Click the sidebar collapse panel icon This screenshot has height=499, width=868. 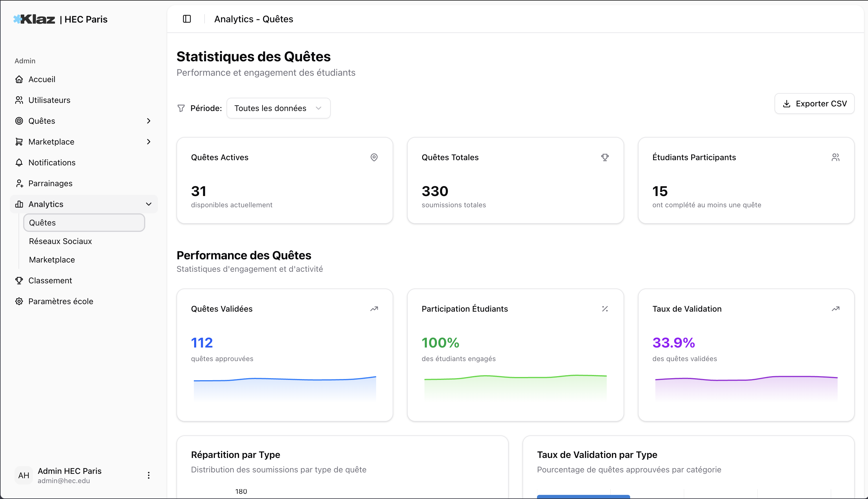pos(187,19)
